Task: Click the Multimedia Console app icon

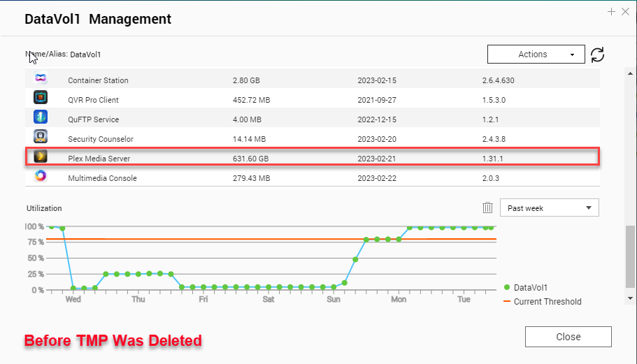Action: point(41,175)
